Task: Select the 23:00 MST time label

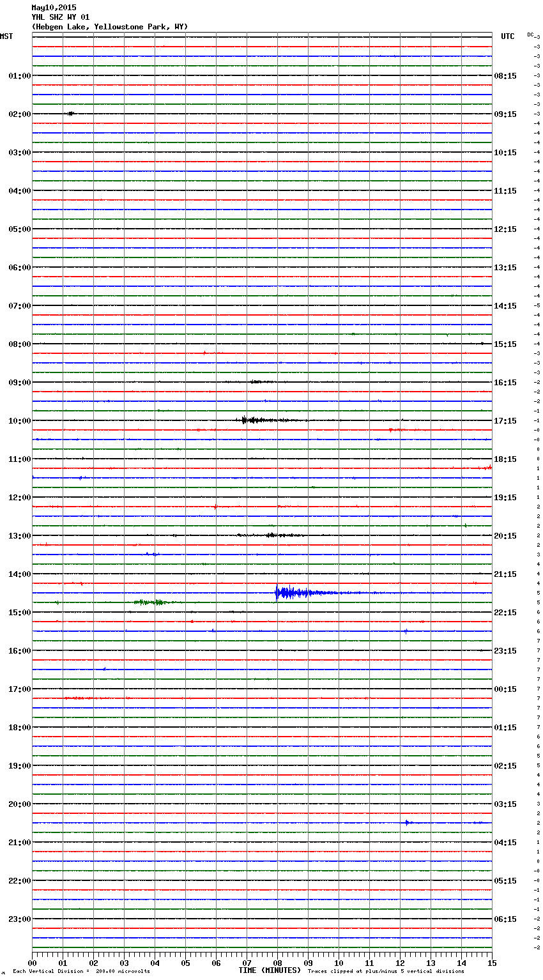Action: 20,919
